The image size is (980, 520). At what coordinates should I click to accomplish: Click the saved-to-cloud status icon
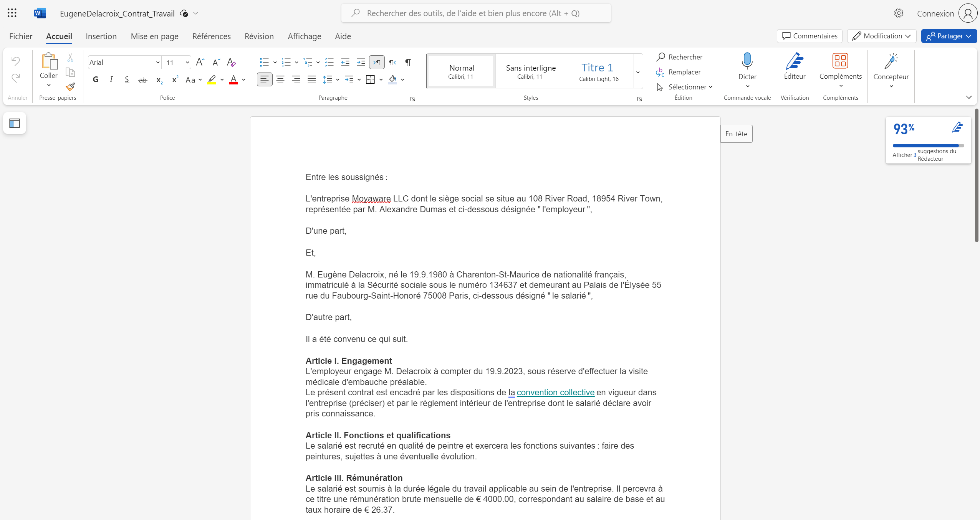(184, 13)
